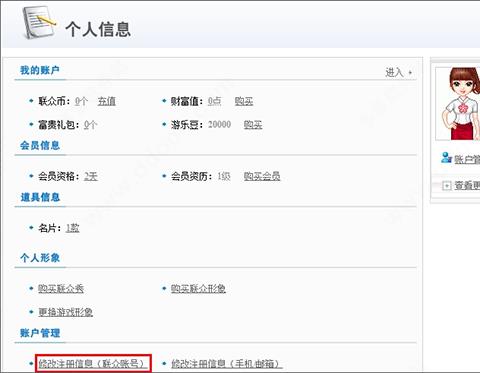Screen dimensions: 480x373
Task: Open the 1款 名片 link
Action: (72, 228)
